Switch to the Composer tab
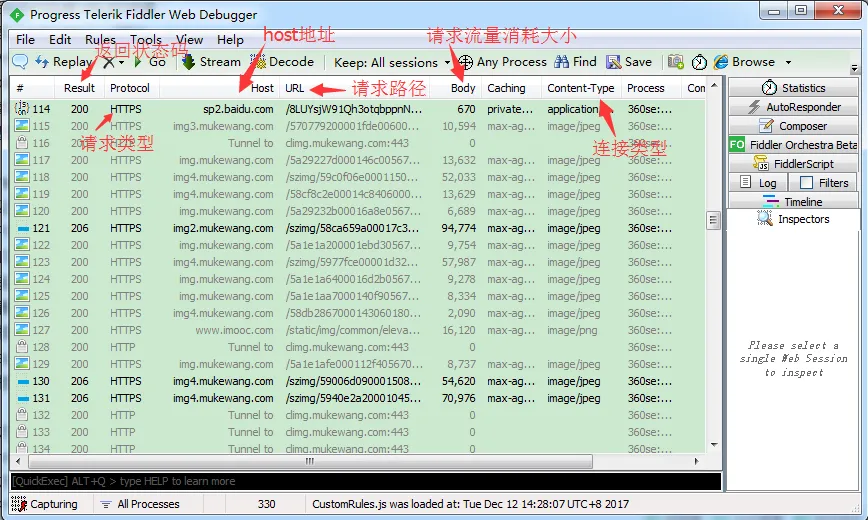Image resolution: width=868 pixels, height=520 pixels. [x=793, y=126]
